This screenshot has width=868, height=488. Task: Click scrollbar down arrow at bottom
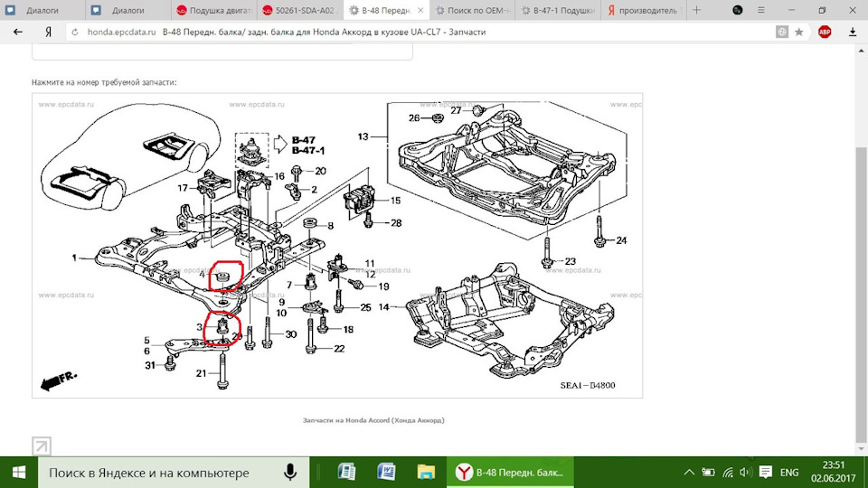861,449
